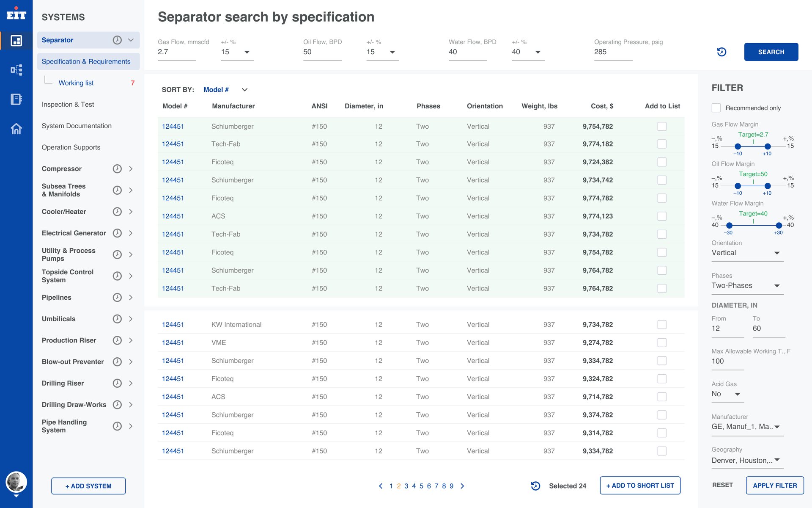Click the clock icon for Drilling Riser
The width and height of the screenshot is (812, 508).
[117, 384]
